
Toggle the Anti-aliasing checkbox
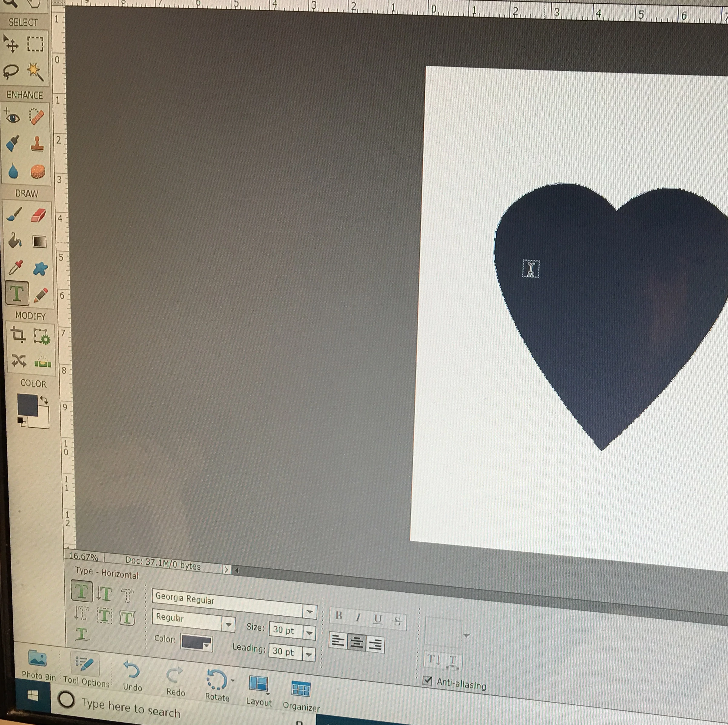coord(427,680)
